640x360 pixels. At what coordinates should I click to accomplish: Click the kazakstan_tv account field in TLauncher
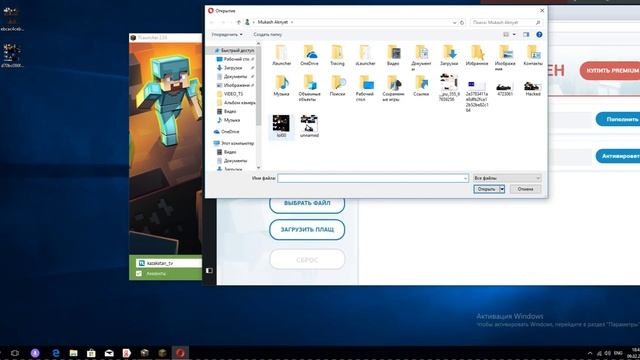pyautogui.click(x=169, y=263)
